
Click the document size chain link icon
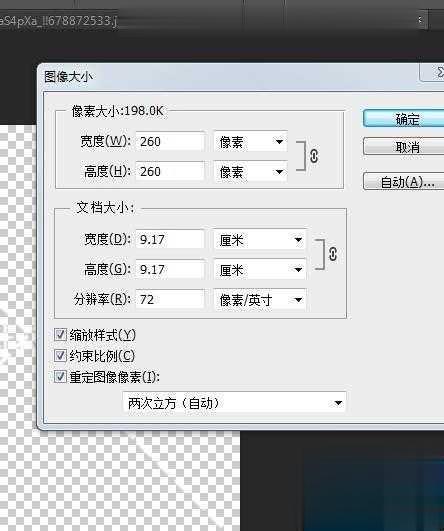(333, 254)
